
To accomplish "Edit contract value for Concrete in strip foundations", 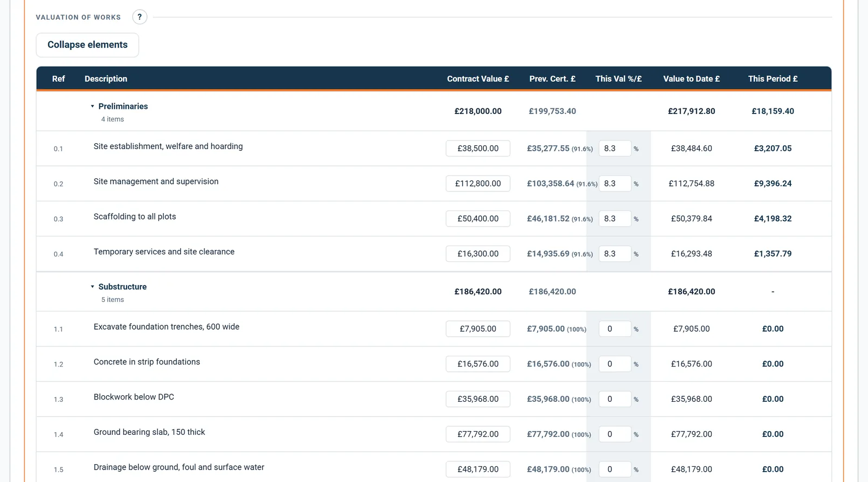I will tap(478, 364).
